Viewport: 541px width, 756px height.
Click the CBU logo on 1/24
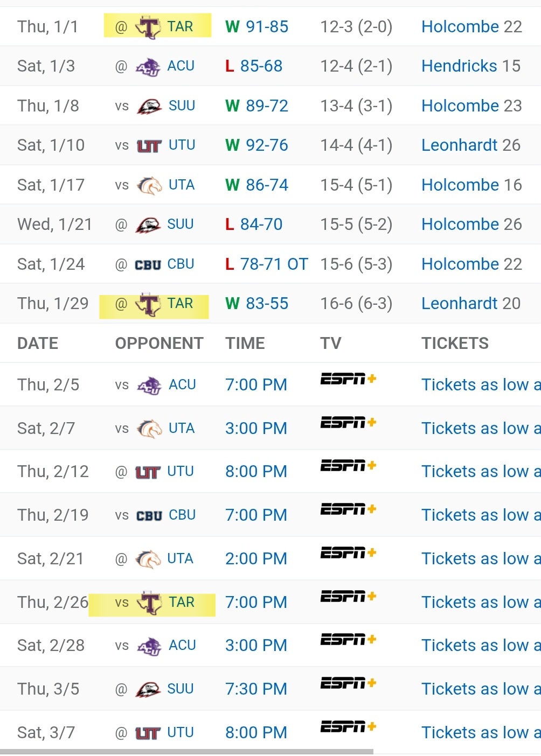coord(148,265)
